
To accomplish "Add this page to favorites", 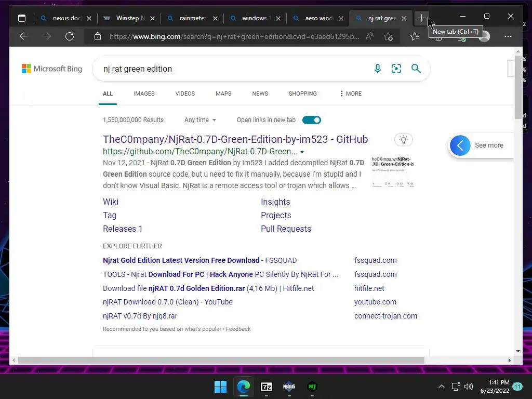I will tap(389, 36).
